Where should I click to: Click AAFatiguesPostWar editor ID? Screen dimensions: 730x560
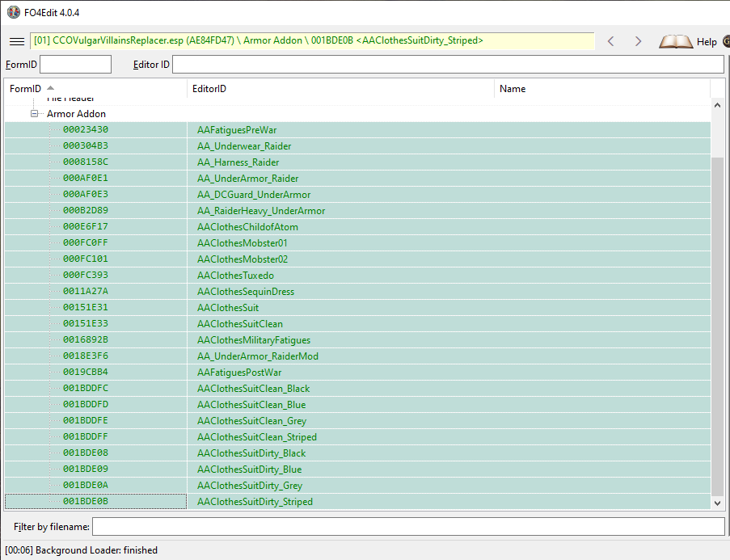pos(239,373)
